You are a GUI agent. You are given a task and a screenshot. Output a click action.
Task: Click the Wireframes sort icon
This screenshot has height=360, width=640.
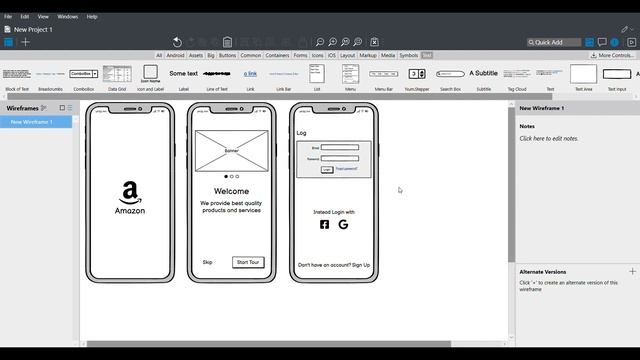coord(44,108)
